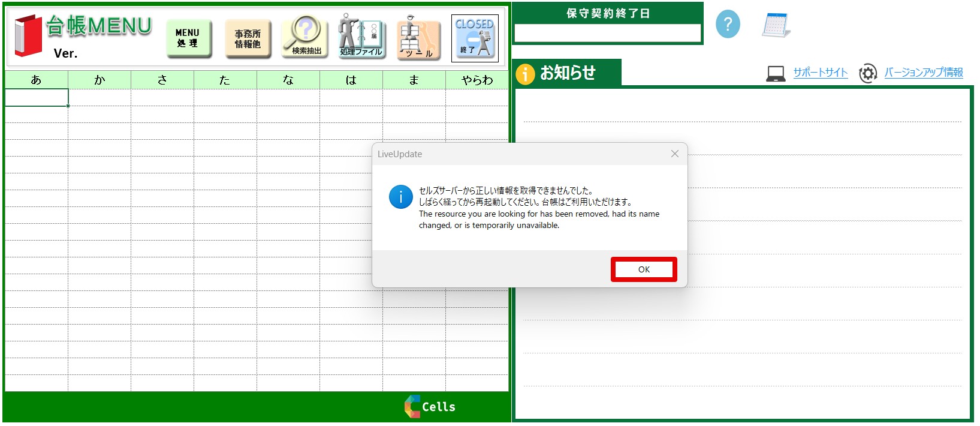Click the blue info icon in LiveUpdate dialog
The height and width of the screenshot is (426, 980).
[x=400, y=197]
